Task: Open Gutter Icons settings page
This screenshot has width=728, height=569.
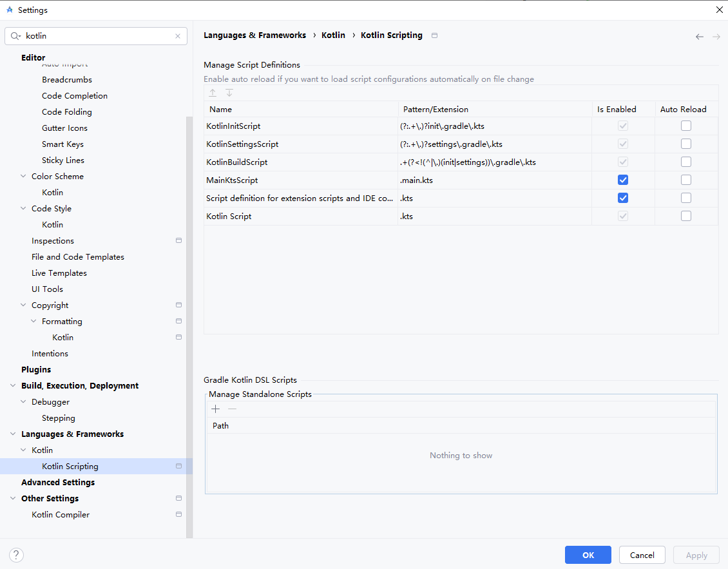Action: [x=64, y=128]
